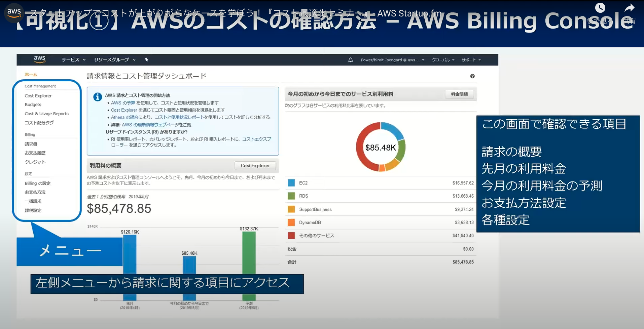
Task: Click the $85.48K donut chart
Action: [x=381, y=147]
